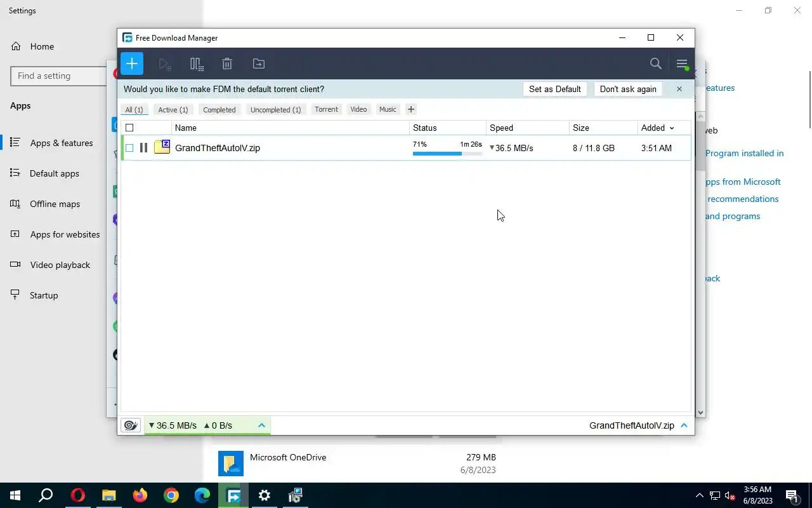Select the Torrent filter tab
This screenshot has height=508, width=812.
[326, 109]
